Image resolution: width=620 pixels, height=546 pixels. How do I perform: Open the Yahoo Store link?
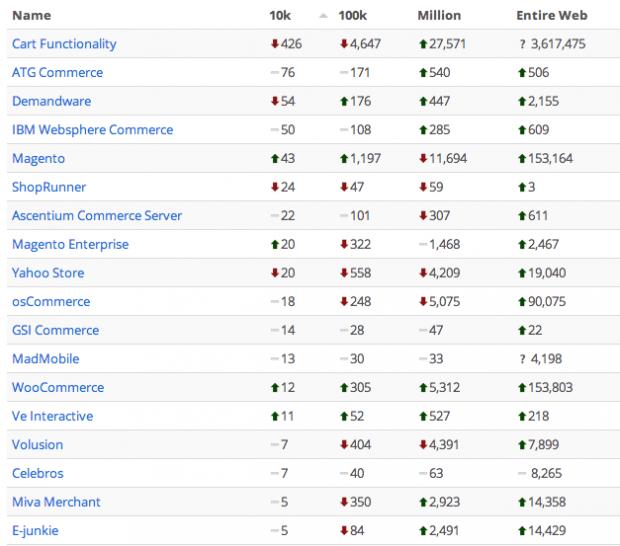[x=48, y=273]
